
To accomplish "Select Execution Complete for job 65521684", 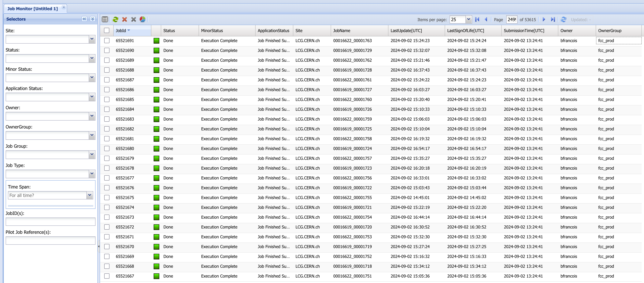I will 219,109.
